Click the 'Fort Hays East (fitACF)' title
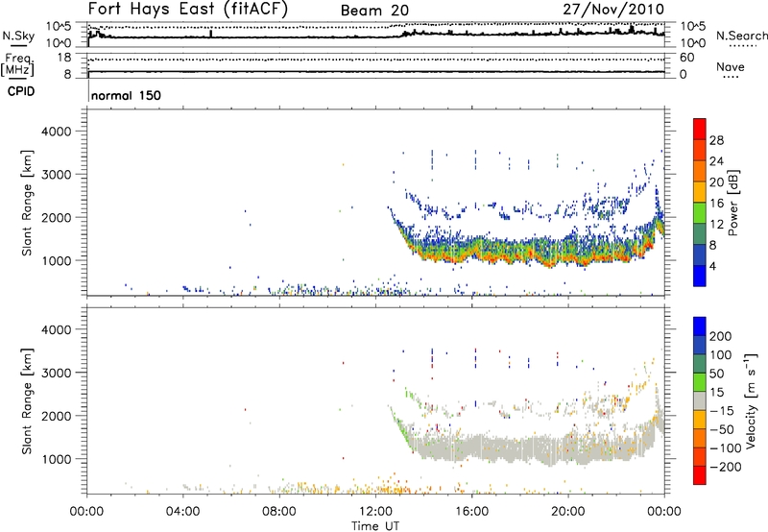Image resolution: width=768 pixels, height=532 pixels. point(188,9)
